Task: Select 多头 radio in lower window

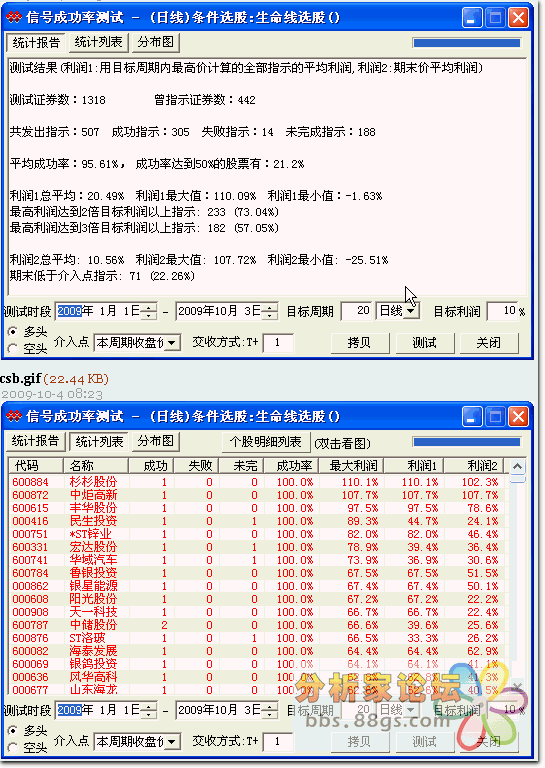Action: click(13, 731)
